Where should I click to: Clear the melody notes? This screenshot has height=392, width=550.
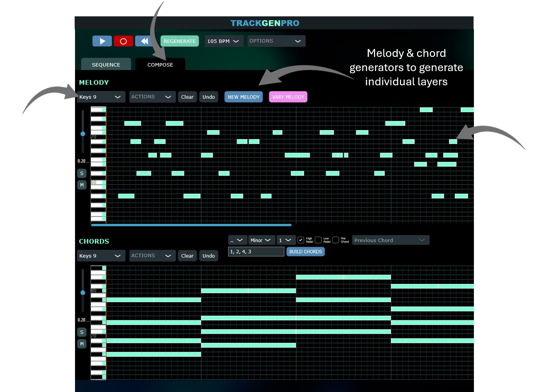click(187, 97)
